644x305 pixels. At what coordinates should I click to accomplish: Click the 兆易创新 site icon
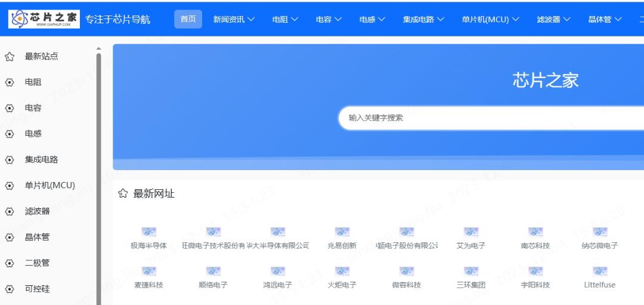342,232
